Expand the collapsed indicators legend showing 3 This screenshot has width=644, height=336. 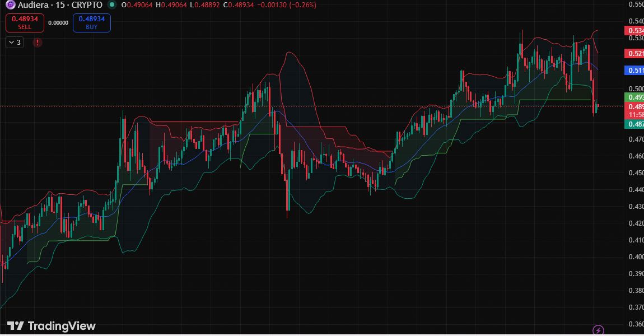pyautogui.click(x=15, y=42)
